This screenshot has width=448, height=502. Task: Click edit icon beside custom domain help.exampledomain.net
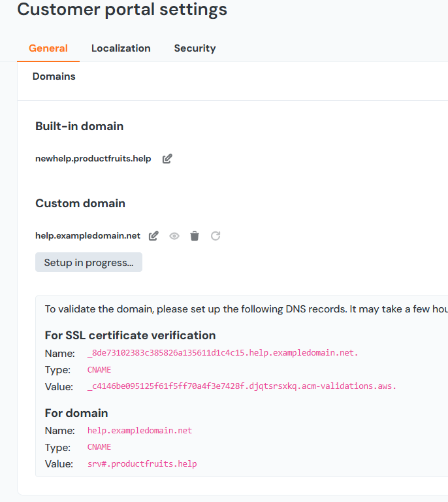pyautogui.click(x=153, y=236)
